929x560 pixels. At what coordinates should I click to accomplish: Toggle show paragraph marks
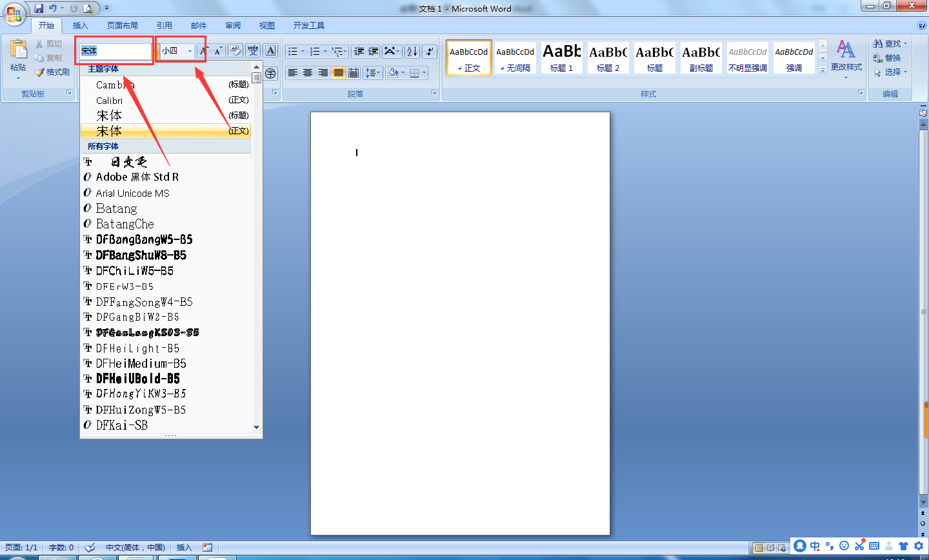430,52
